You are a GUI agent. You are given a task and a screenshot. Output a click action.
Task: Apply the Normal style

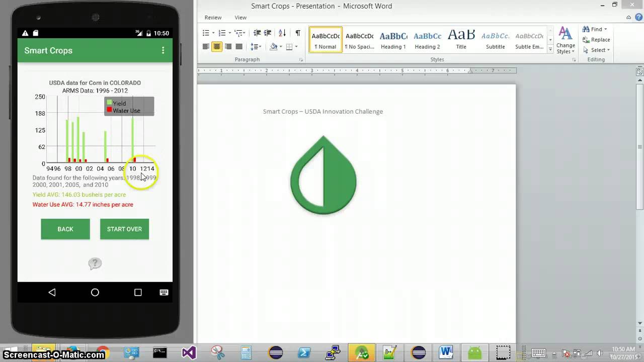[x=326, y=39]
